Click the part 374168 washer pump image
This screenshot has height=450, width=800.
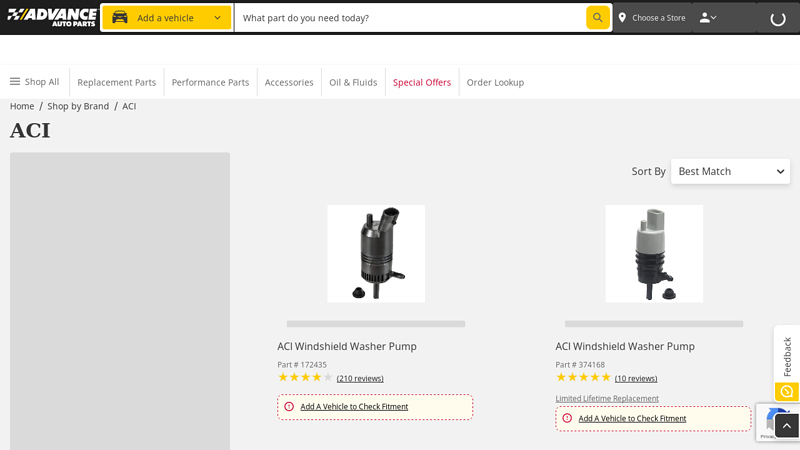pyautogui.click(x=654, y=254)
